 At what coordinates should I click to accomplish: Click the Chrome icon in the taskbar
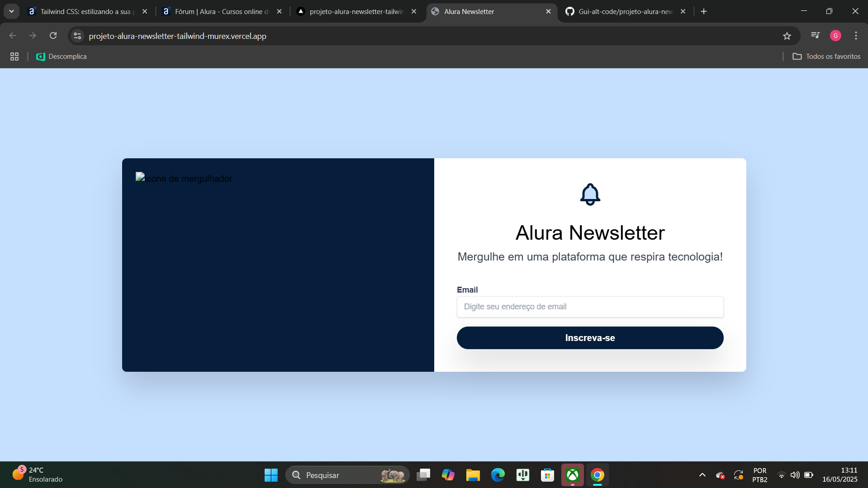tap(598, 475)
